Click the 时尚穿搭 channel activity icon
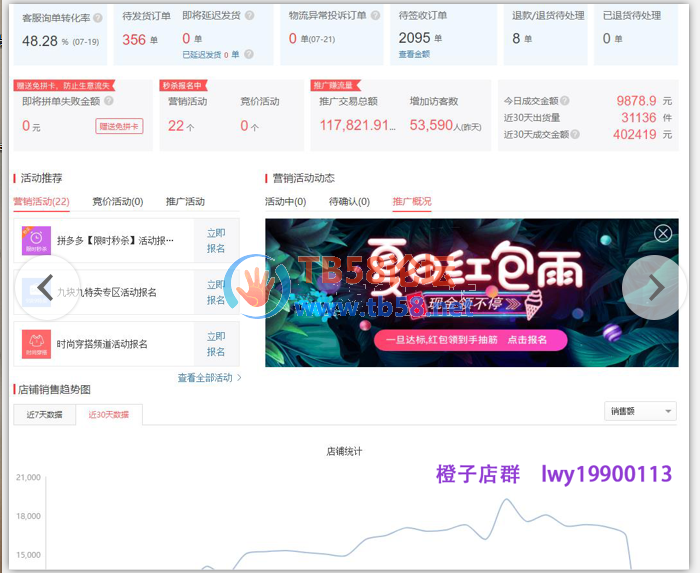 click(37, 343)
